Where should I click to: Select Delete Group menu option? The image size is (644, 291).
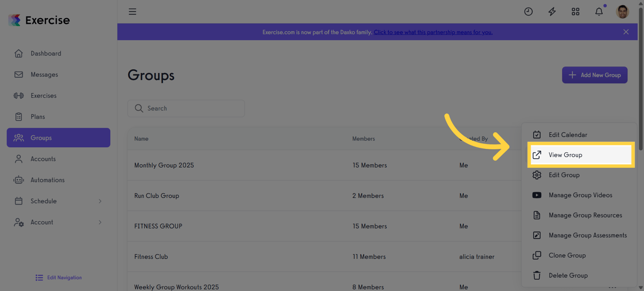pos(579,275)
